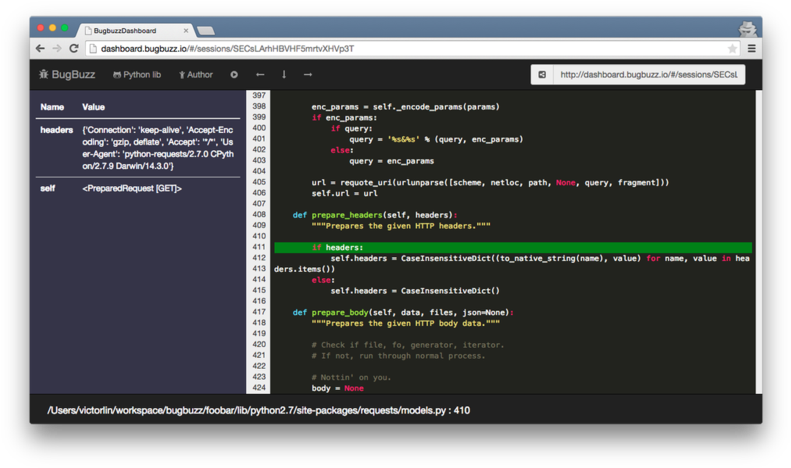Click the <PreparedRequest [GET]> value
The image size is (791, 468).
[x=132, y=188]
